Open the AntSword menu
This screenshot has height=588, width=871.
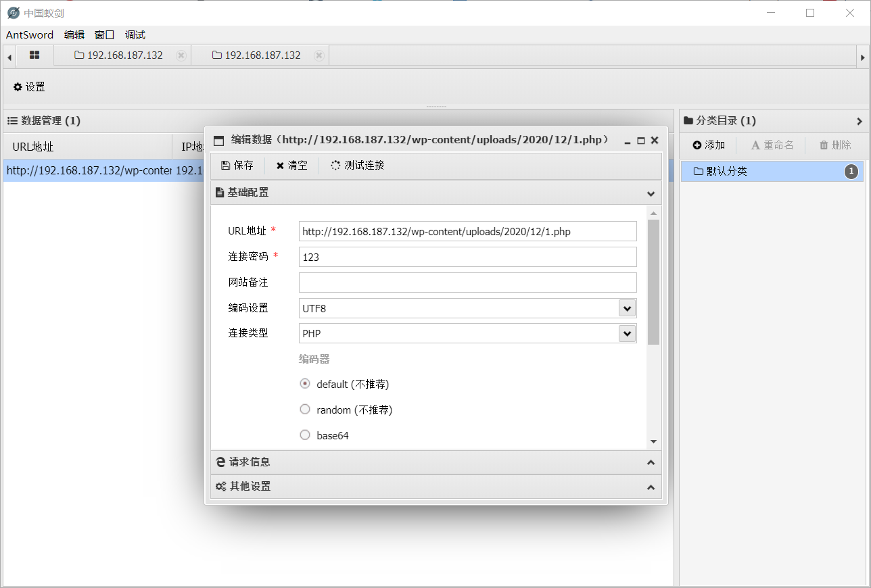tap(30, 35)
